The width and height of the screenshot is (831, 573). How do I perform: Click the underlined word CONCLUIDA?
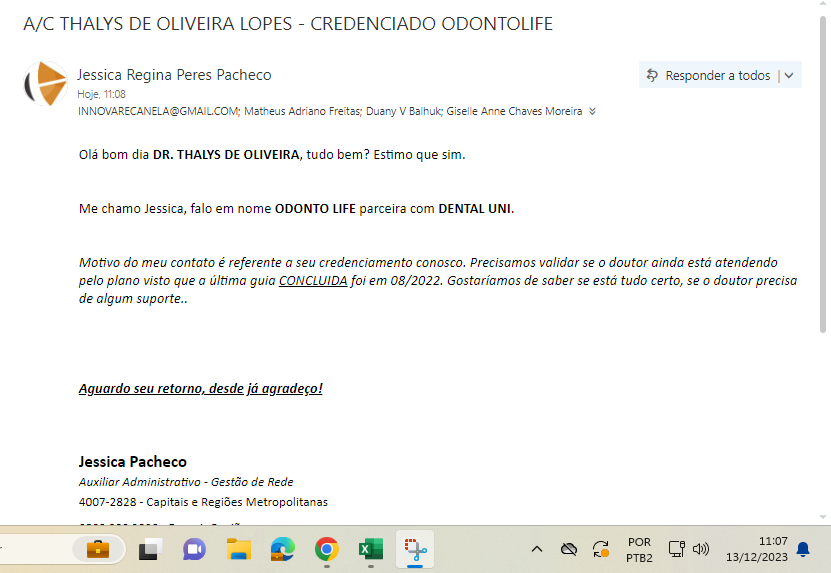(313, 280)
